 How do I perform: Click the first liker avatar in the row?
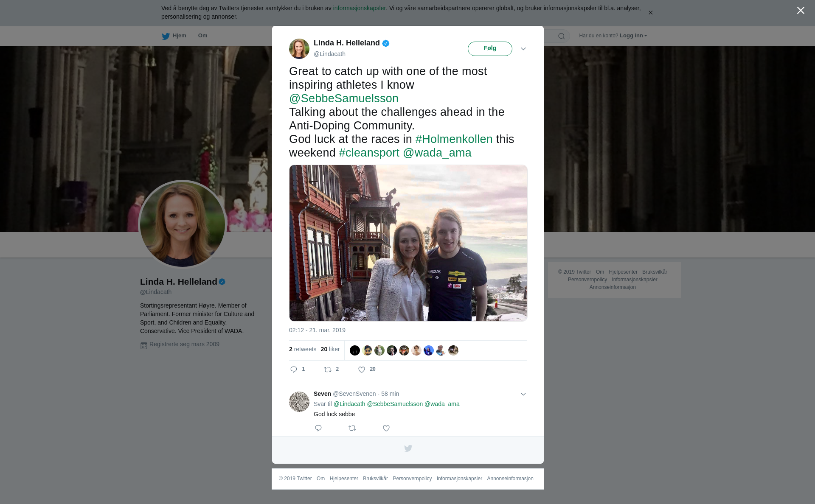click(x=355, y=350)
